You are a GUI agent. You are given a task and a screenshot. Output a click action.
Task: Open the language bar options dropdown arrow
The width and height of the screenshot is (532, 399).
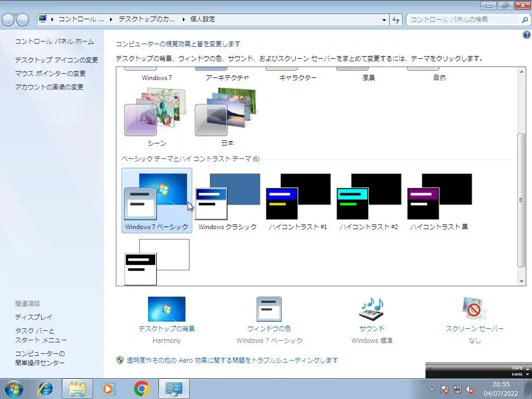pyautogui.click(x=528, y=375)
